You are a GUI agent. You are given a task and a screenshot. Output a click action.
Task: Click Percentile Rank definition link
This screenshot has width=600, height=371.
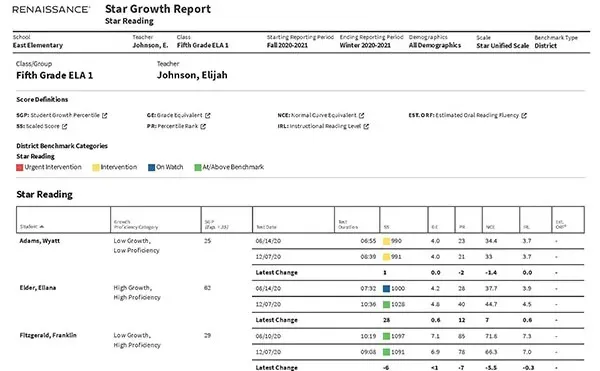tap(178, 126)
